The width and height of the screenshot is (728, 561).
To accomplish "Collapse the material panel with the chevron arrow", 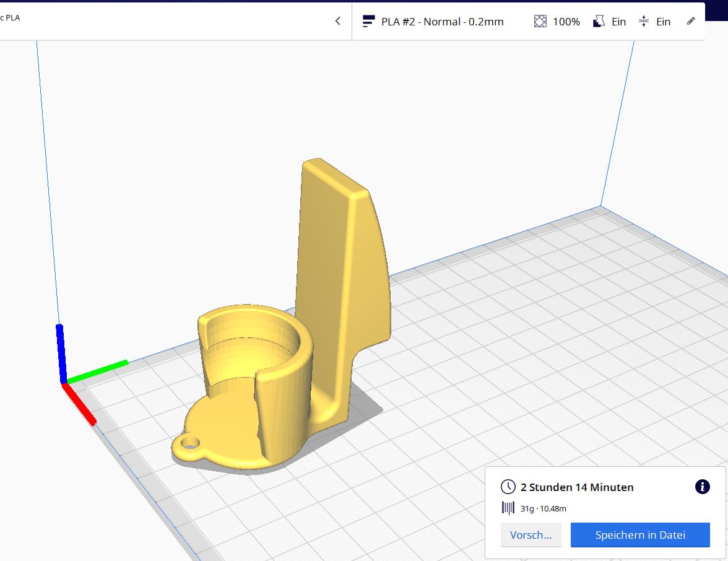I will click(x=338, y=21).
